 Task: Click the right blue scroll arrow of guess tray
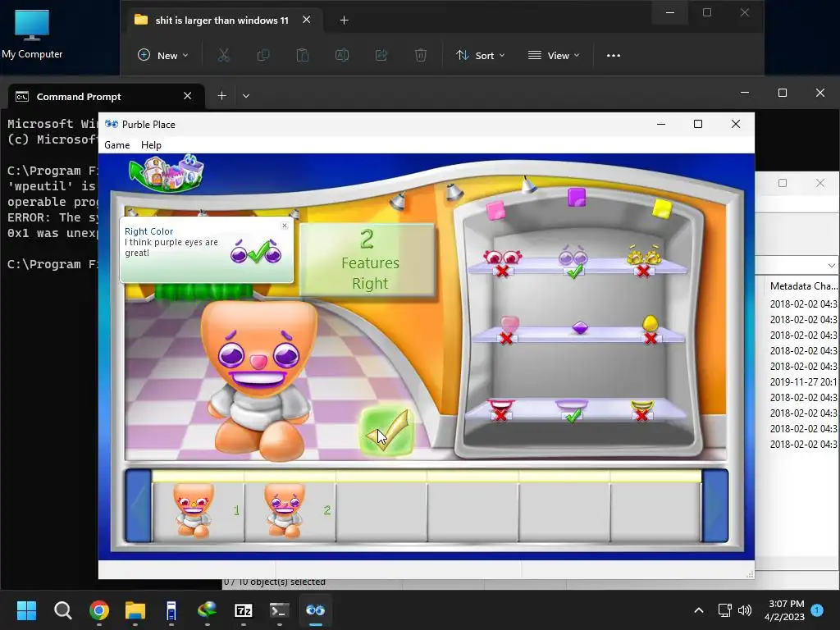click(715, 505)
